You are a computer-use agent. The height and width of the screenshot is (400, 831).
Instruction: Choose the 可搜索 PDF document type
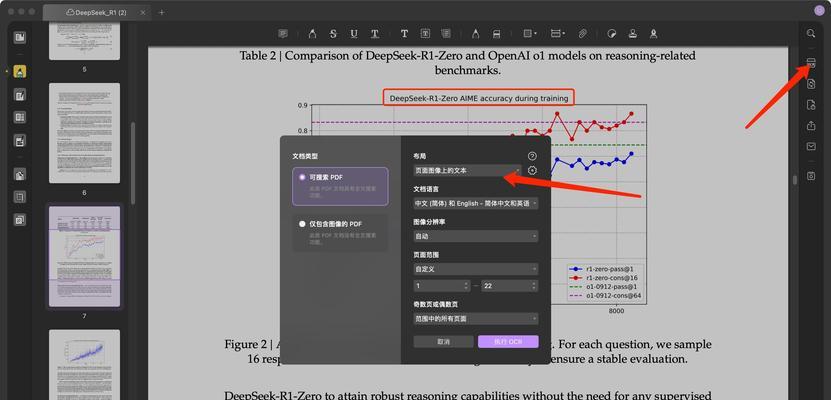[340, 186]
